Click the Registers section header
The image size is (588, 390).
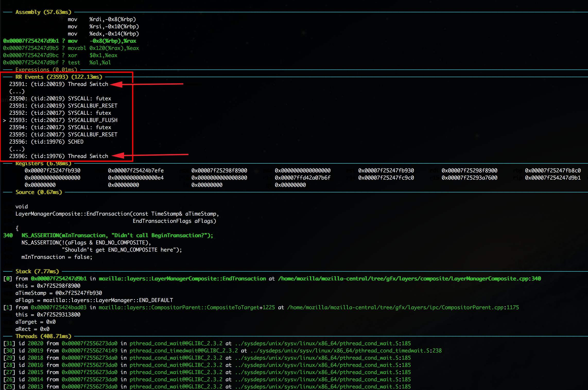[x=43, y=163]
